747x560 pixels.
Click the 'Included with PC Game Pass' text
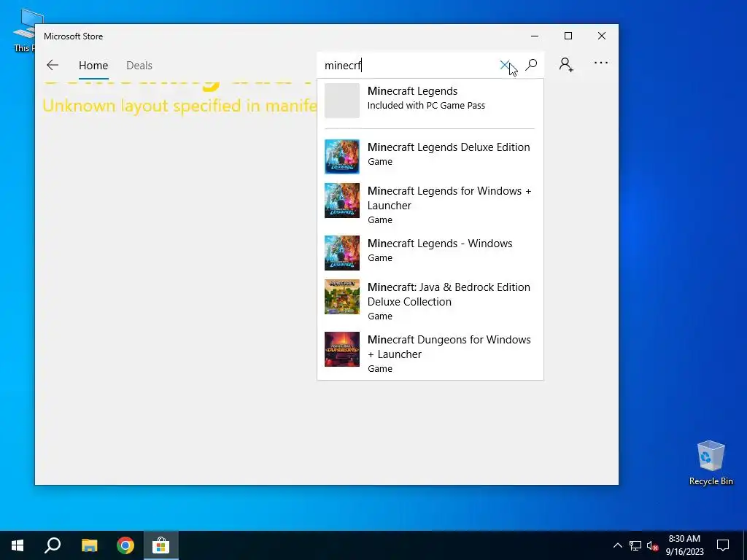pos(426,106)
